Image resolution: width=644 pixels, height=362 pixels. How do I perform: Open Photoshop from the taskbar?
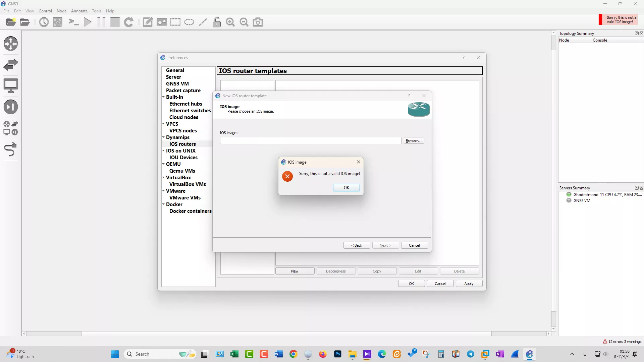pyautogui.click(x=338, y=354)
